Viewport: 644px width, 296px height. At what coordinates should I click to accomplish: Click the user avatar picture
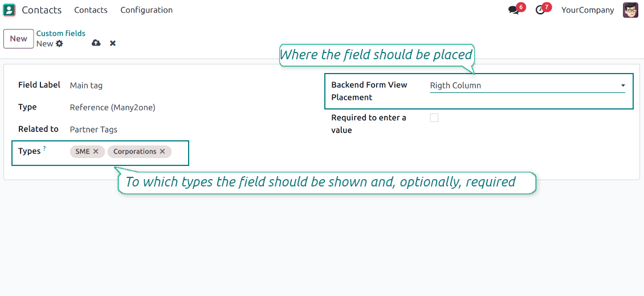[x=630, y=10]
